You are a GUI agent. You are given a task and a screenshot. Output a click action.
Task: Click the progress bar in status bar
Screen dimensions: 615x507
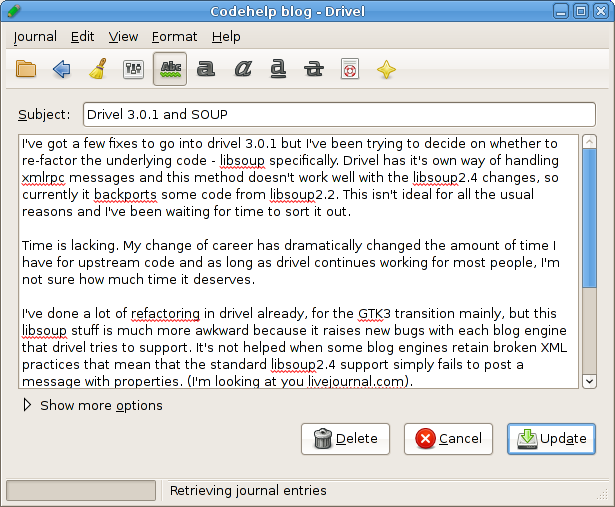pyautogui.click(x=81, y=491)
